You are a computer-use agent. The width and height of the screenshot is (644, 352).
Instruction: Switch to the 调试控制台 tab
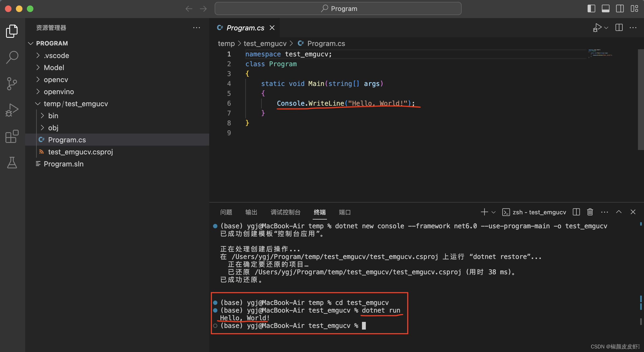285,212
